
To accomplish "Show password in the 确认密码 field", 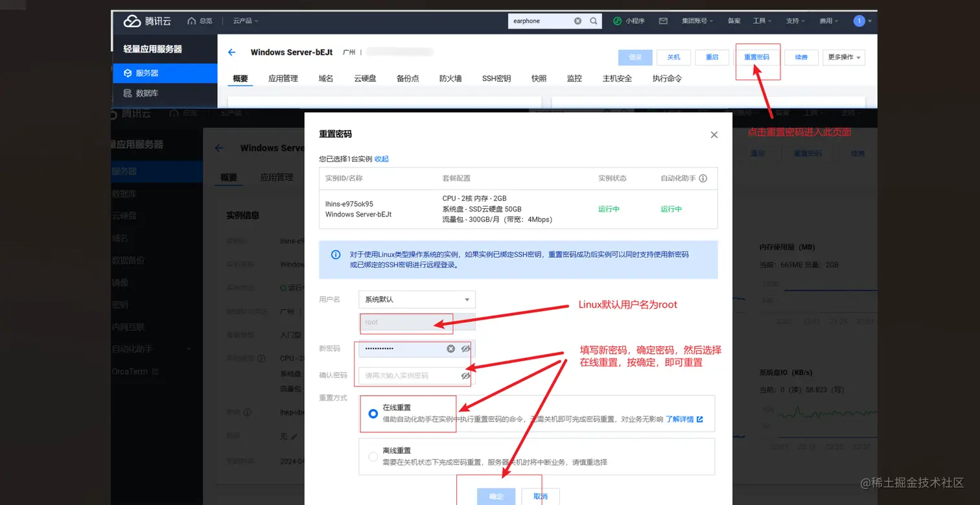I will 465,375.
